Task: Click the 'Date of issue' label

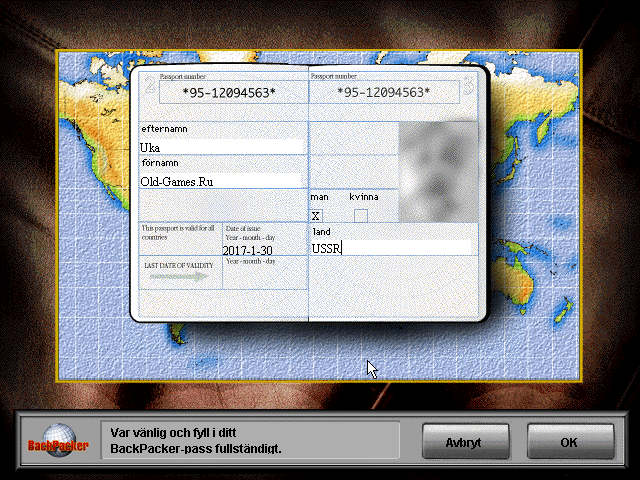Action: (x=243, y=228)
